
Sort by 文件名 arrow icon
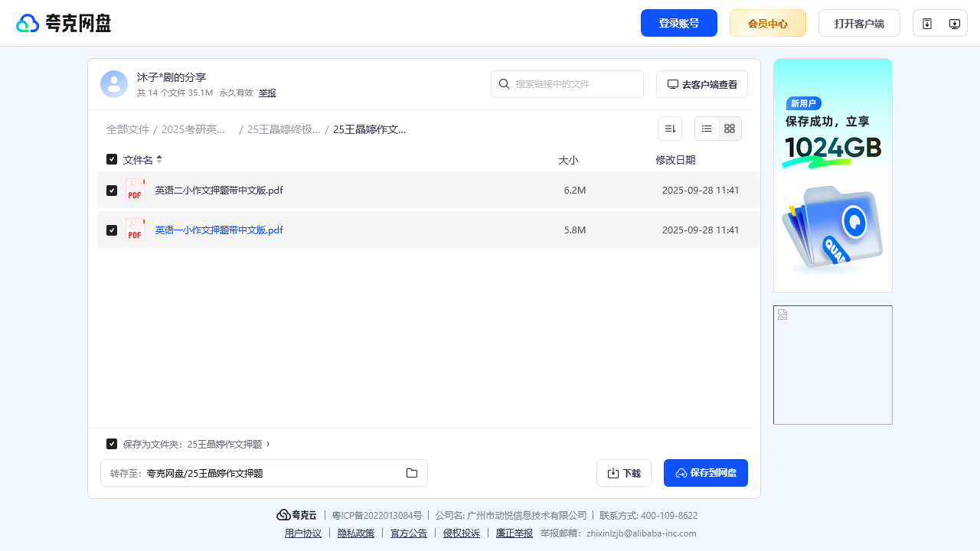[x=159, y=159]
